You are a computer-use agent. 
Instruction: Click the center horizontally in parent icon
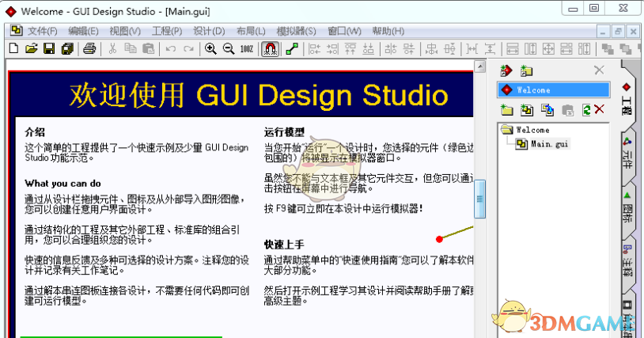click(431, 49)
